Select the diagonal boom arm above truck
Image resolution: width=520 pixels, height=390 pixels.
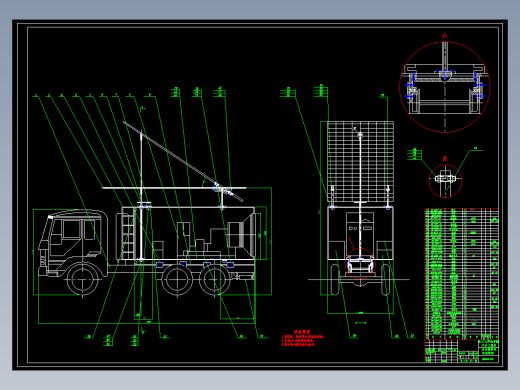coord(183,161)
